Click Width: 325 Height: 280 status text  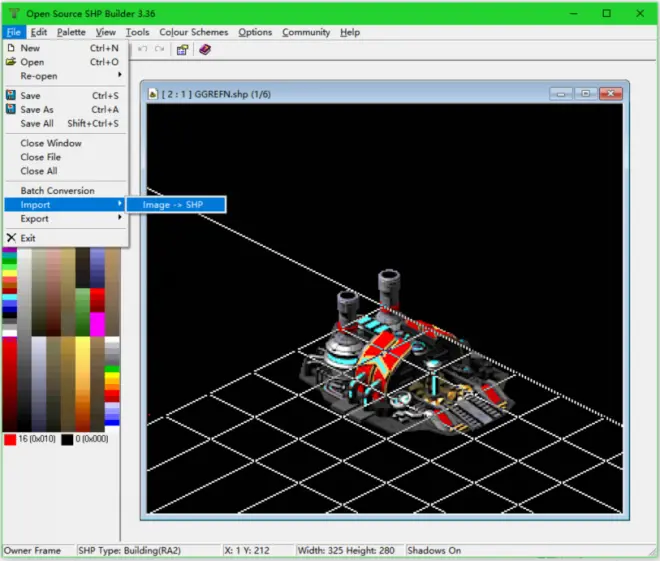(x=346, y=550)
